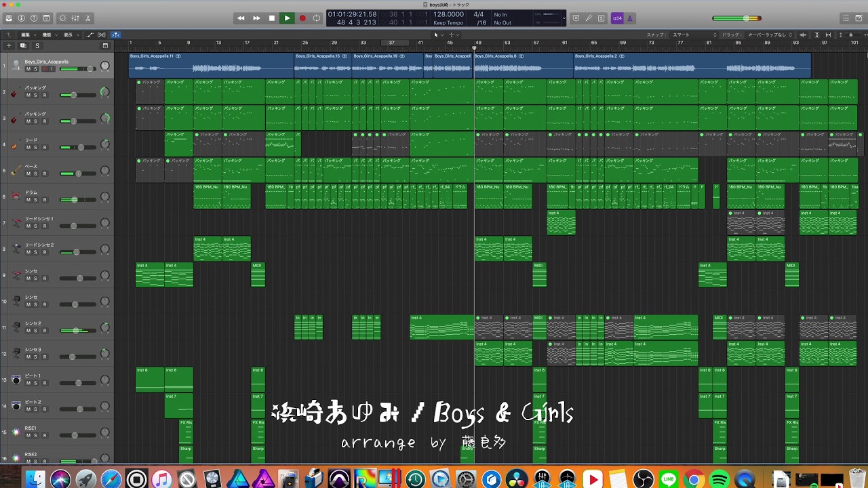
Task: Click the scissors Editors button
Action: click(88, 18)
